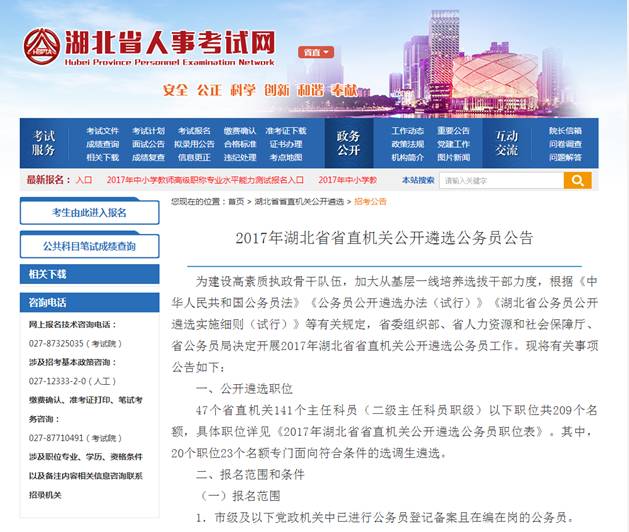Open the 2017年中小学教师高级职称 scrolling news link
The width and height of the screenshot is (629, 532).
click(204, 180)
